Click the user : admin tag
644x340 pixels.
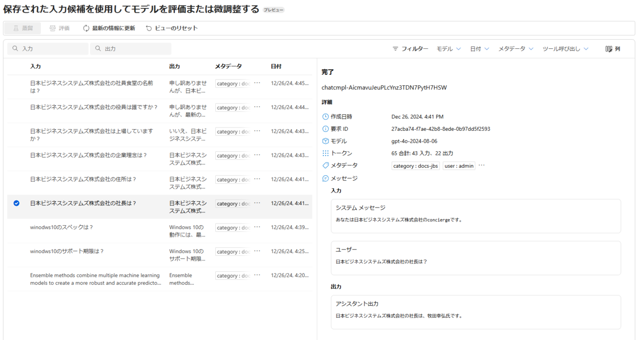(459, 166)
